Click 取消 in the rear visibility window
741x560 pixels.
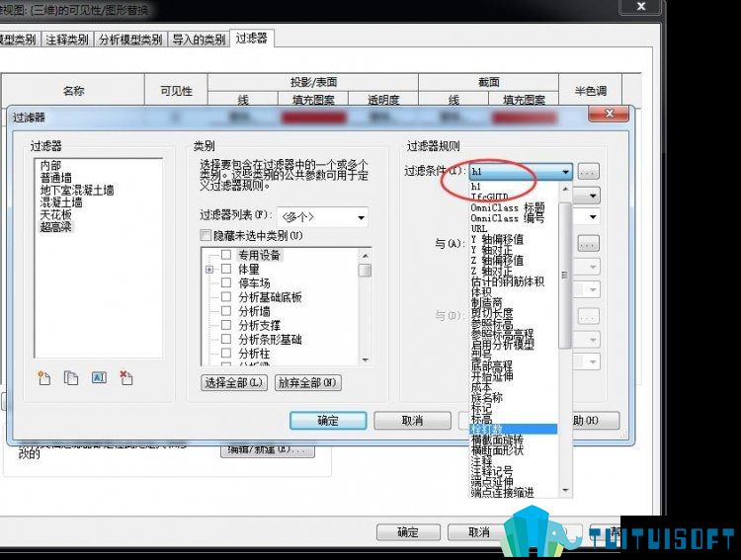(479, 532)
